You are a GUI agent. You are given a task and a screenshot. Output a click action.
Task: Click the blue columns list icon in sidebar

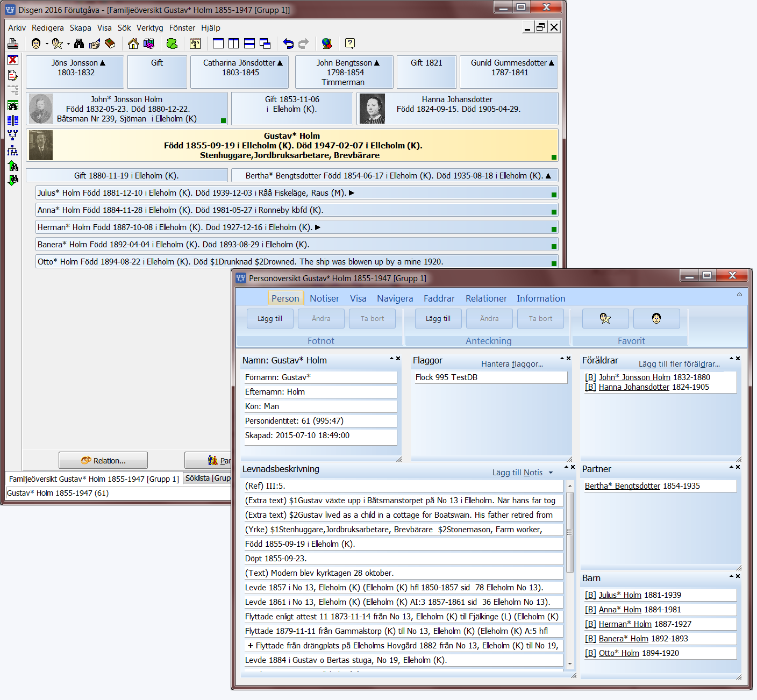point(13,120)
